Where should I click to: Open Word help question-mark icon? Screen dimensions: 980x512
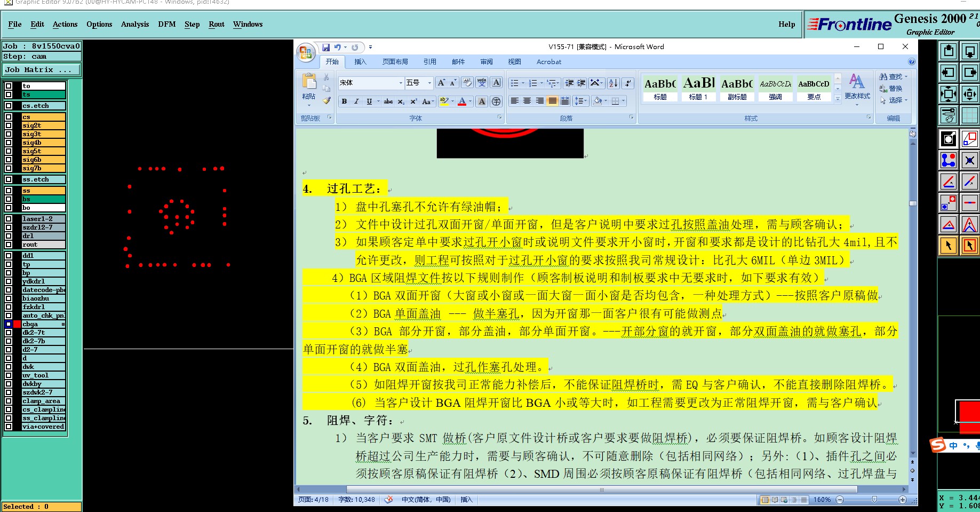coord(912,62)
